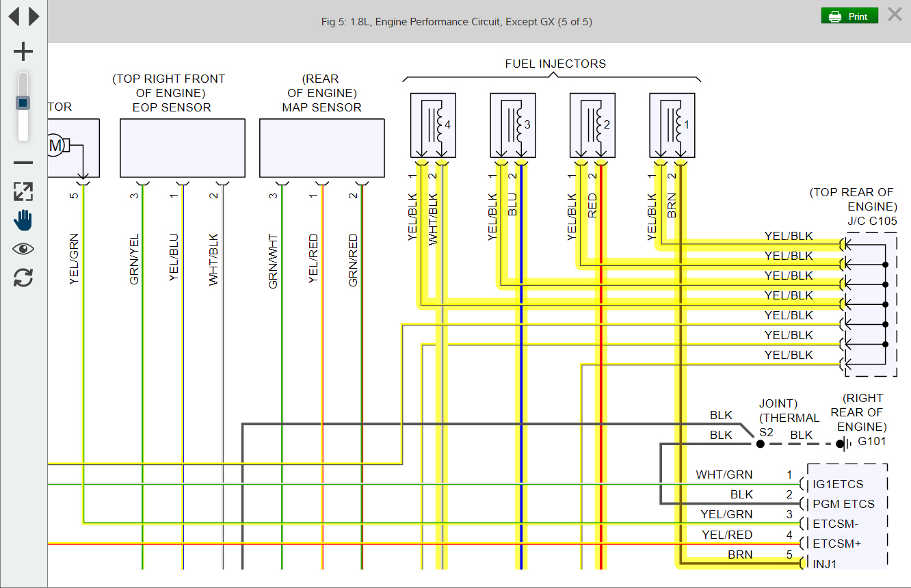Close the wiring diagram viewer
This screenshot has width=911, height=588.
pos(895,14)
